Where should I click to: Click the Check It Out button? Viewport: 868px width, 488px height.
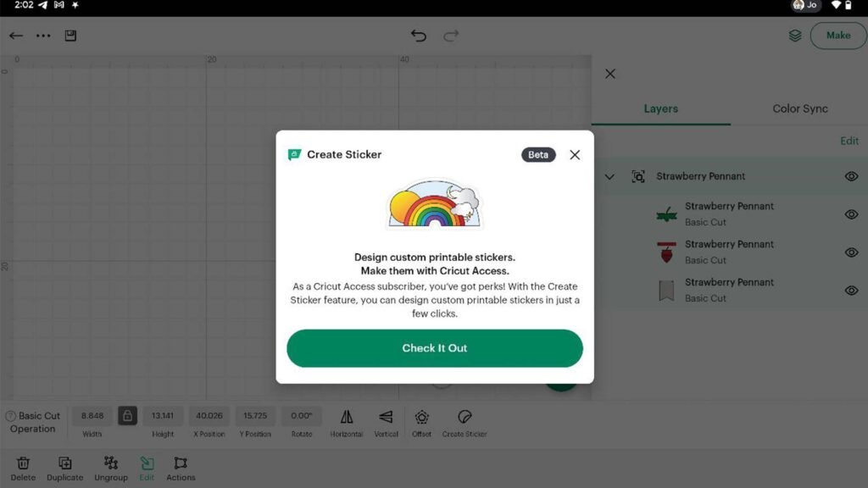[x=435, y=348]
